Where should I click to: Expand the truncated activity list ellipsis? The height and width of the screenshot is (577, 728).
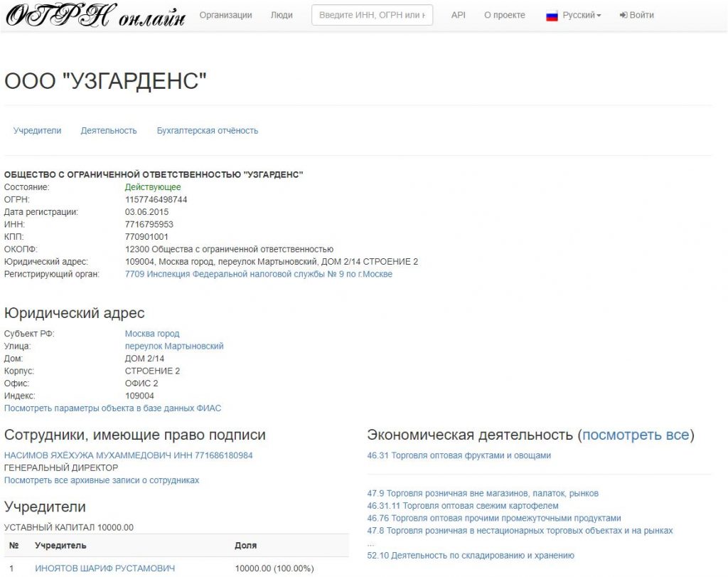(x=369, y=545)
